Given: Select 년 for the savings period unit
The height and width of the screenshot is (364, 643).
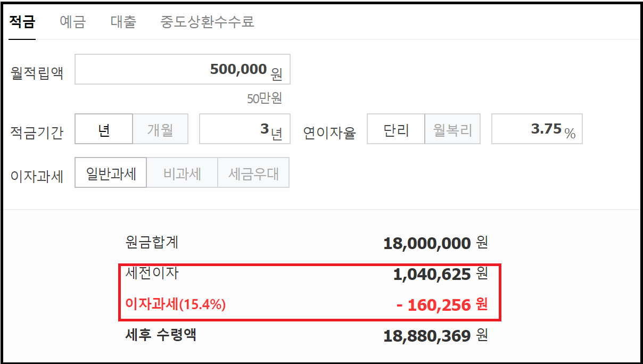Looking at the screenshot, I should pos(104,128).
